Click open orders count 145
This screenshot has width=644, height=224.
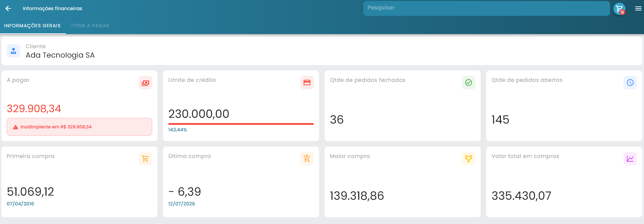tap(500, 120)
